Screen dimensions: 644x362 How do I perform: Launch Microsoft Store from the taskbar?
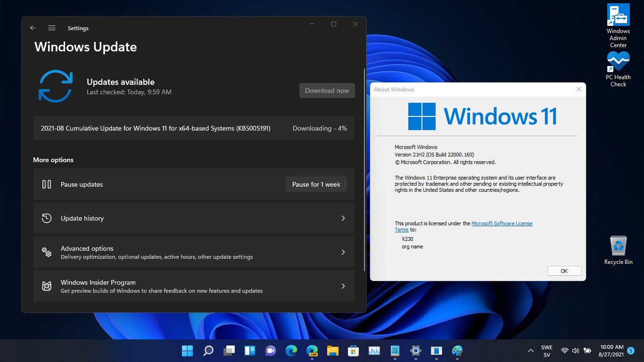click(353, 351)
